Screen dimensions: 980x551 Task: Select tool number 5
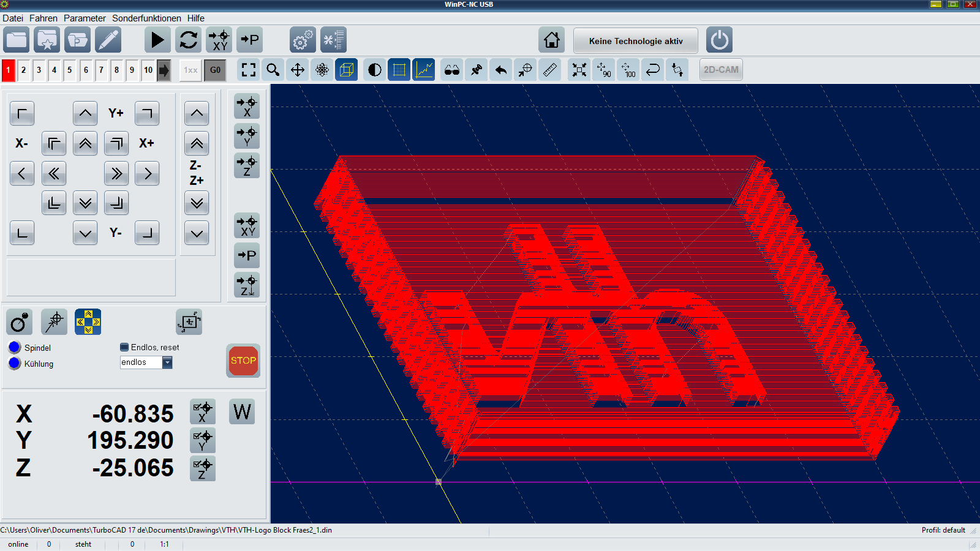click(x=70, y=70)
